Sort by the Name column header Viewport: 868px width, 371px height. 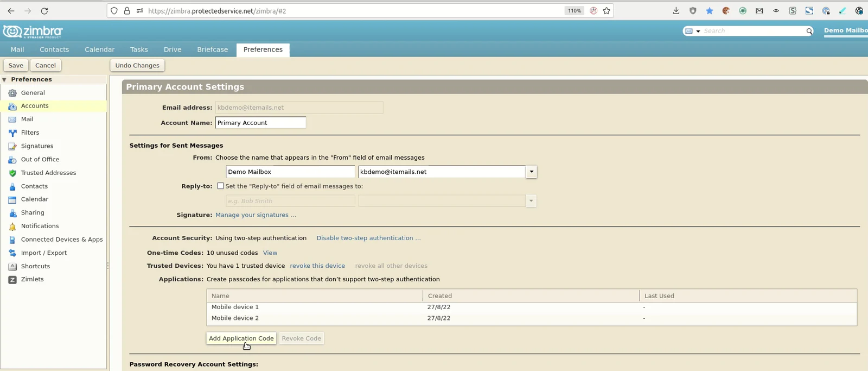(x=315, y=296)
